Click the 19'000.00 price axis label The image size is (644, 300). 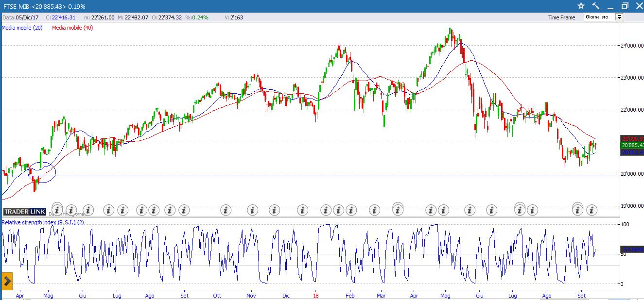(x=632, y=206)
